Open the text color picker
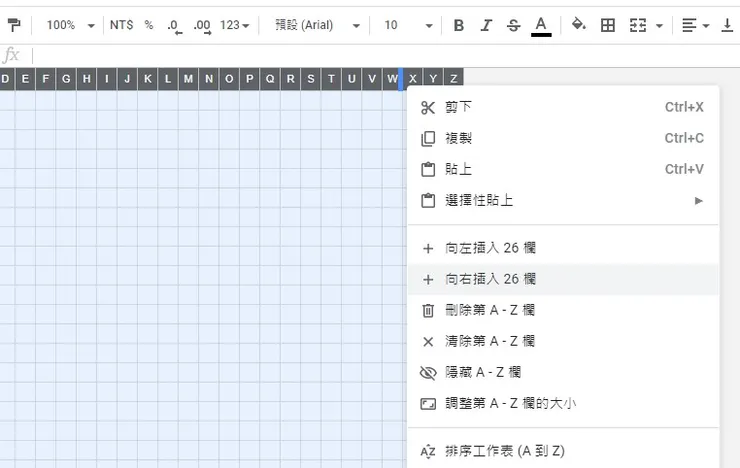Viewport: 740px width, 468px height. coord(541,25)
